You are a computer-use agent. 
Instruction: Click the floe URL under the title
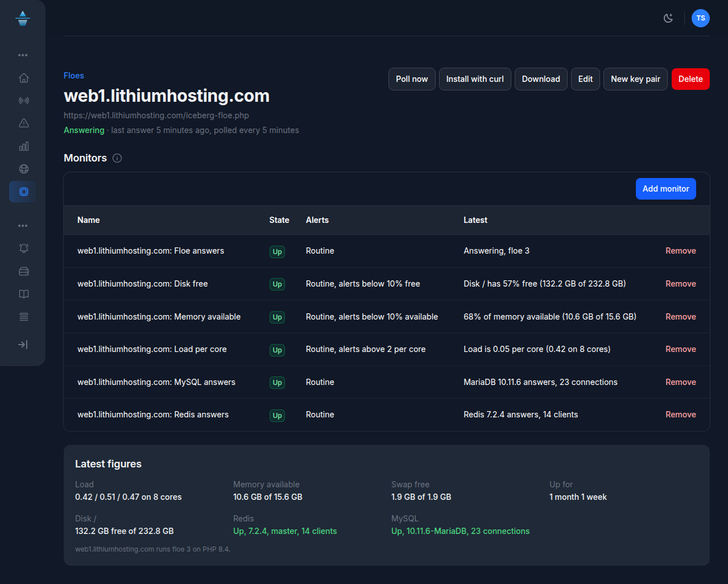[x=156, y=115]
